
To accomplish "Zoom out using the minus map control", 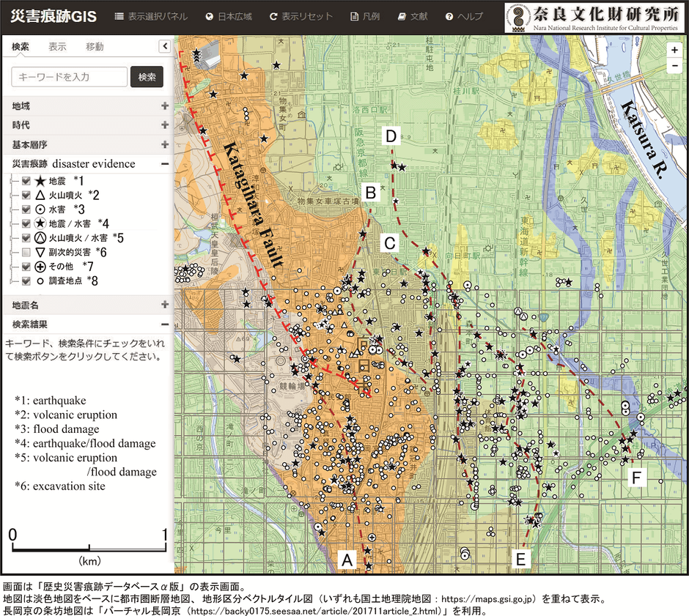I will point(674,66).
